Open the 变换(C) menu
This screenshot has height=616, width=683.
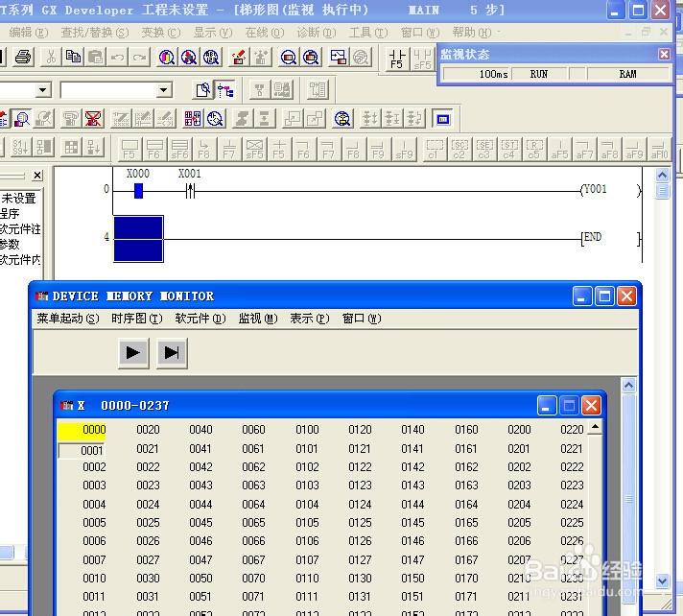click(161, 33)
